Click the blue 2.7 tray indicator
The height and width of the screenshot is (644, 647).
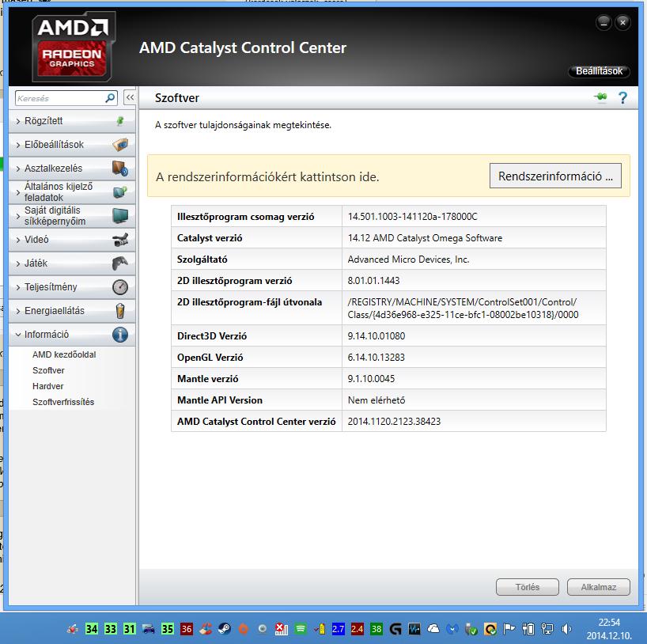(x=339, y=629)
